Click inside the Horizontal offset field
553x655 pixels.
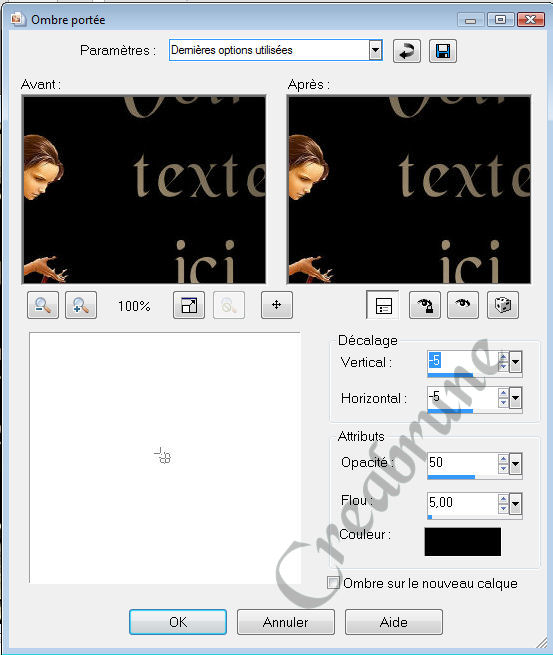point(462,397)
